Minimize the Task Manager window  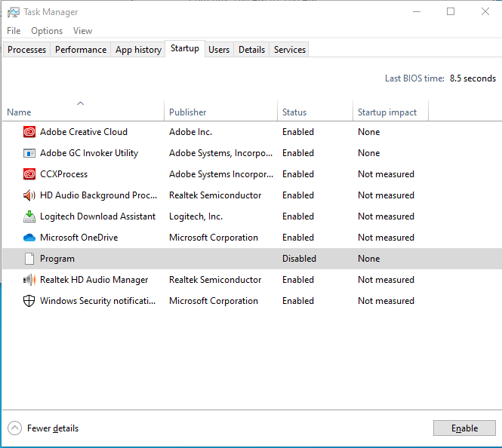coord(417,12)
